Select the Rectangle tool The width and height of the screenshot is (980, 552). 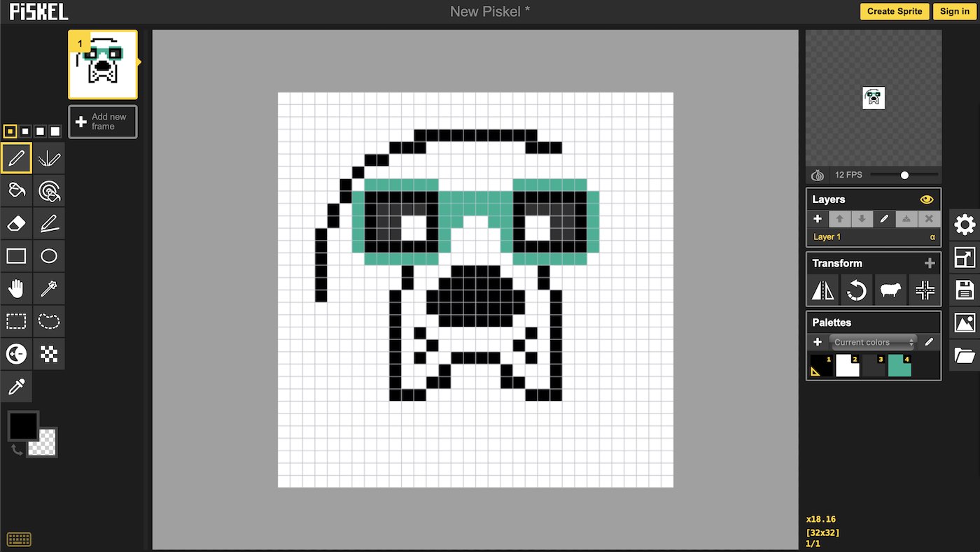tap(17, 256)
